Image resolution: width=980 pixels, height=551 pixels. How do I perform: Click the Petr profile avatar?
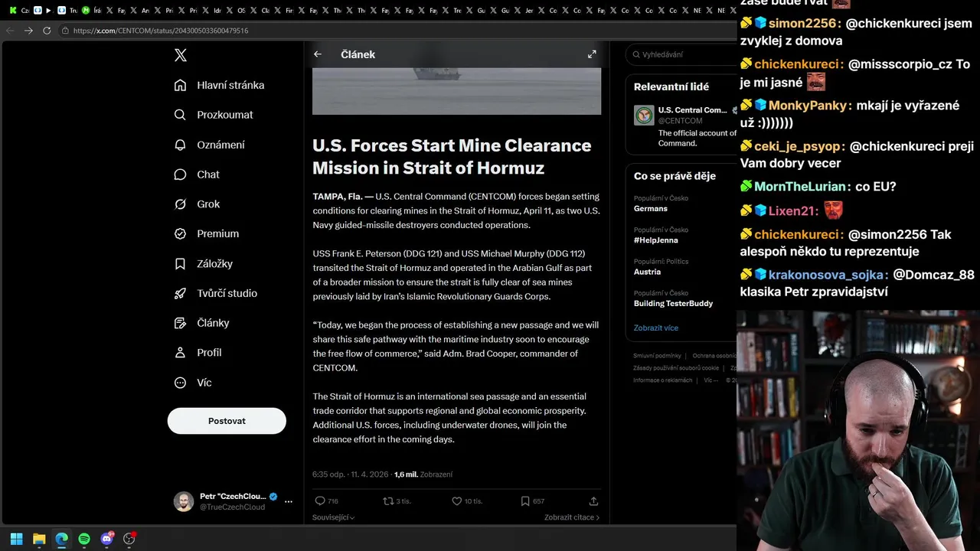point(184,502)
